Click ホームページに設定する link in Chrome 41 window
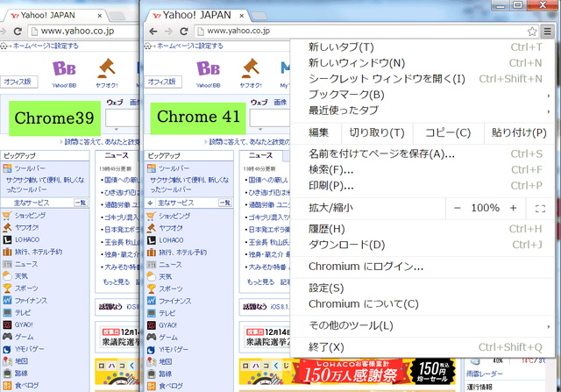Screen dimensions: 561x392 click(190, 46)
